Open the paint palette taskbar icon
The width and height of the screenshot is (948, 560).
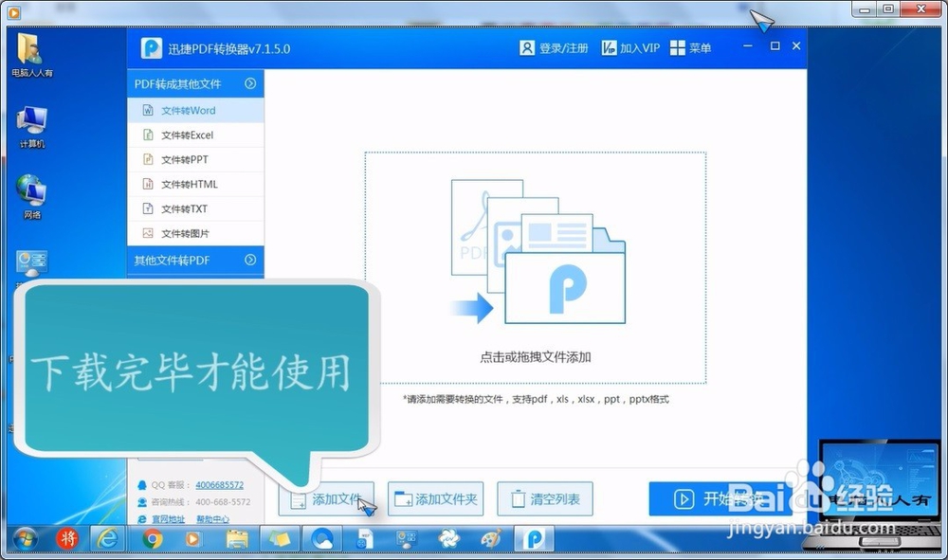tap(491, 538)
